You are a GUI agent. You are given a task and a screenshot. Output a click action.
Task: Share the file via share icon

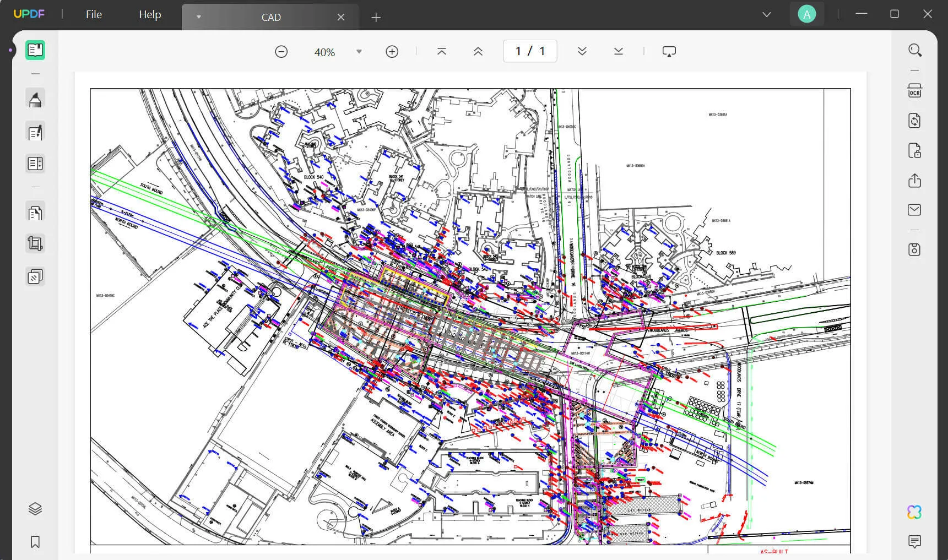(914, 181)
